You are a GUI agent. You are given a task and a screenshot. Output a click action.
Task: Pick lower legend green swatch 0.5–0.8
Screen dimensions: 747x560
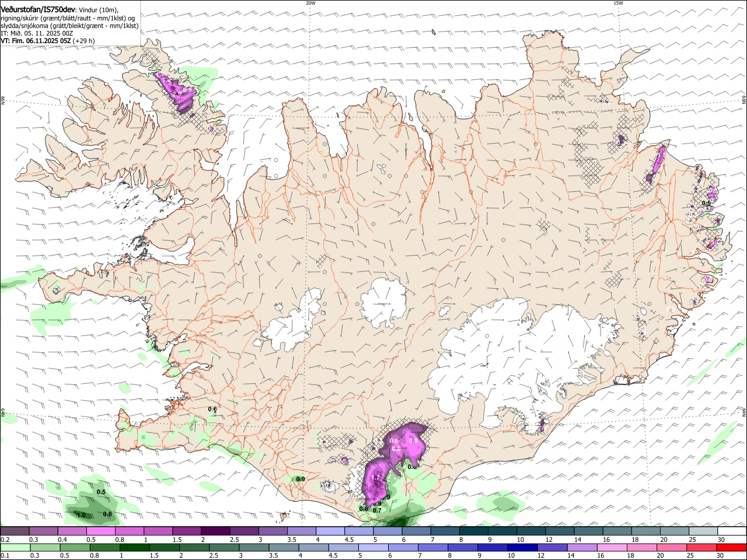tap(75, 547)
